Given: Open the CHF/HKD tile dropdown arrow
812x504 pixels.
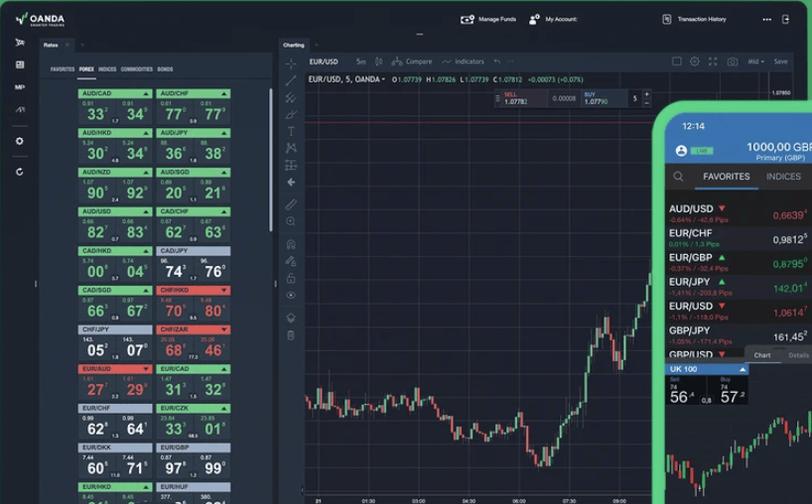Looking at the screenshot, I should pyautogui.click(x=224, y=291).
